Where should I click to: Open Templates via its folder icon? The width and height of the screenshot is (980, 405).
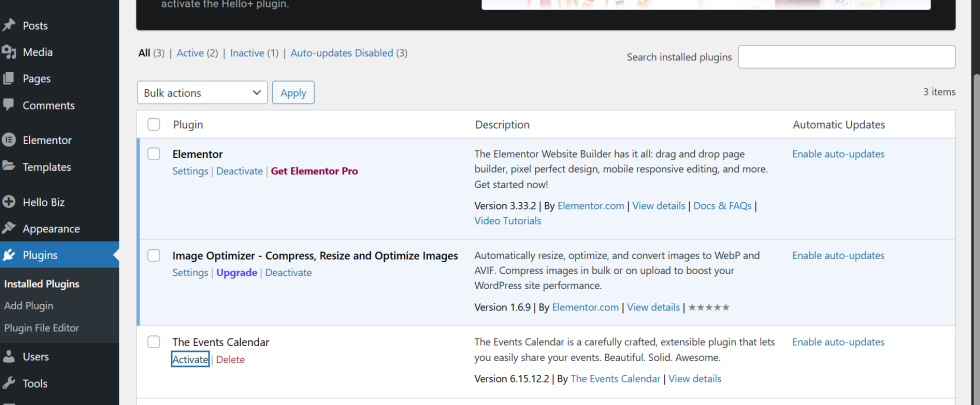pos(9,167)
